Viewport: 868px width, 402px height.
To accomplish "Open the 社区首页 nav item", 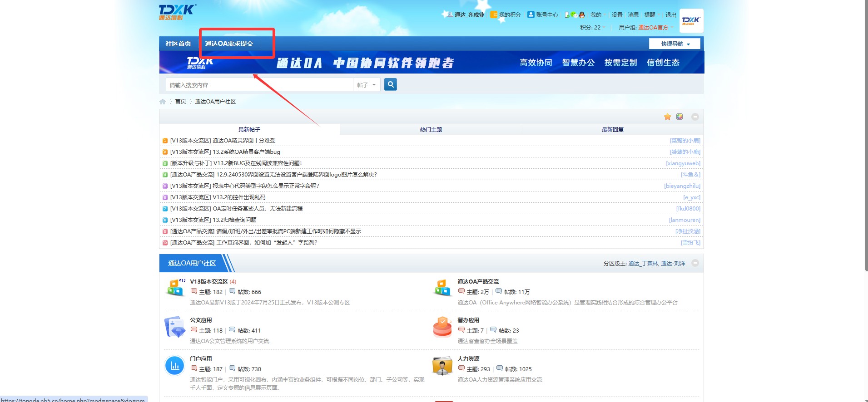I will pos(178,44).
